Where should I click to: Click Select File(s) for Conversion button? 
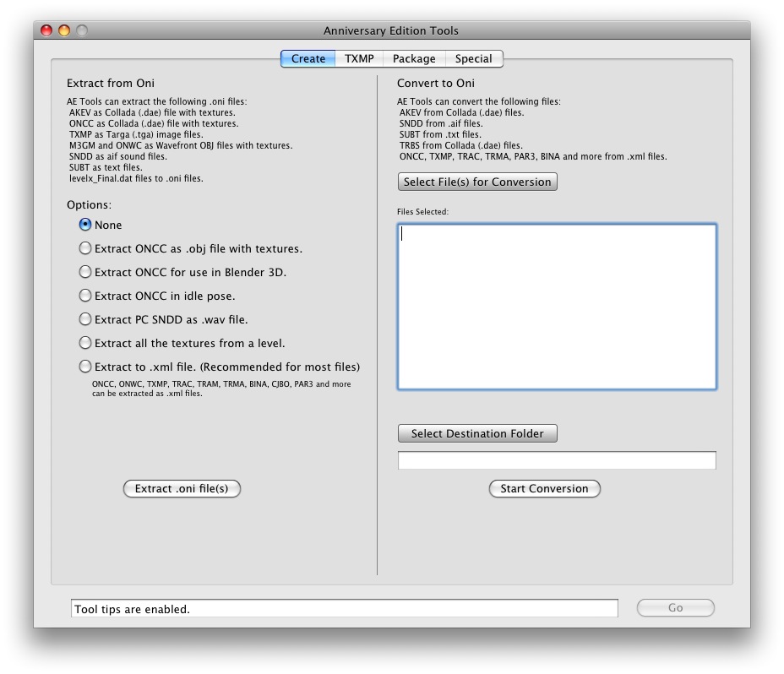pos(477,182)
